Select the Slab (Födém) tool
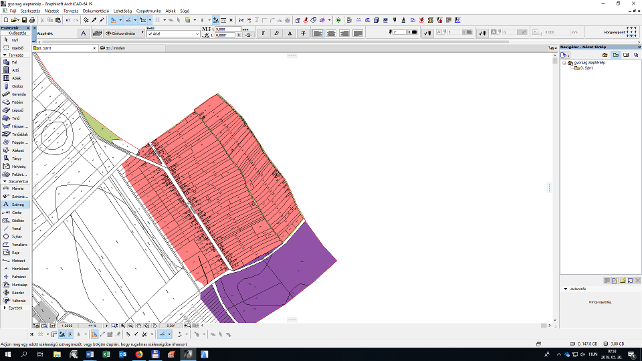This screenshot has height=361, width=642. [x=15, y=102]
